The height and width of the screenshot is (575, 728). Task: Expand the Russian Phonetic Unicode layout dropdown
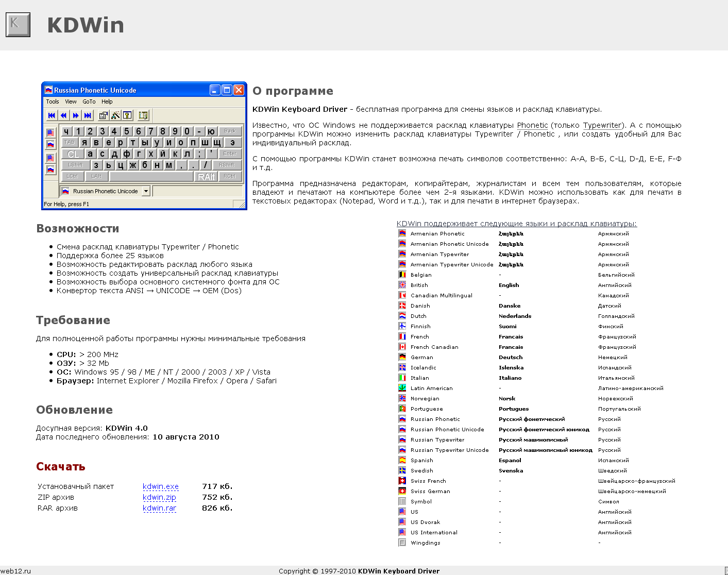coord(146,191)
